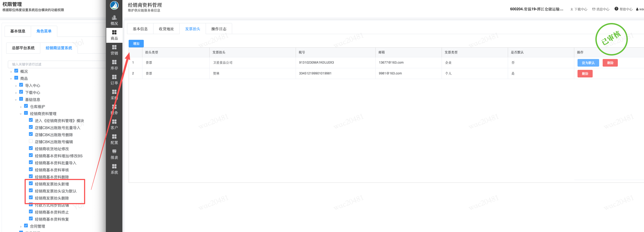Open 下载中心 in the top header
This screenshot has height=232, width=644.
coord(579,9)
